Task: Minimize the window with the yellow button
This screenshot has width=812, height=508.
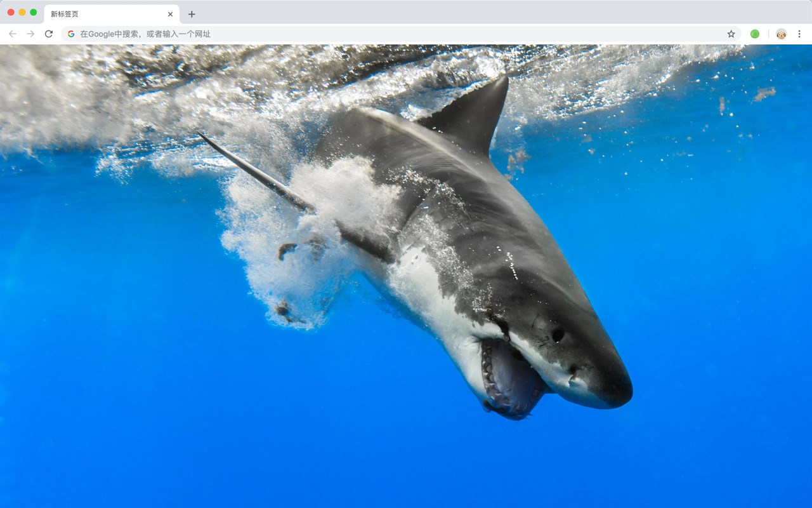Action: tap(22, 12)
